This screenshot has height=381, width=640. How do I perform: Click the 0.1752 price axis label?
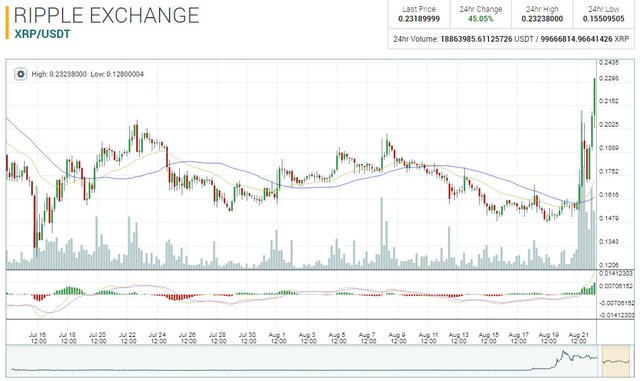tap(609, 172)
